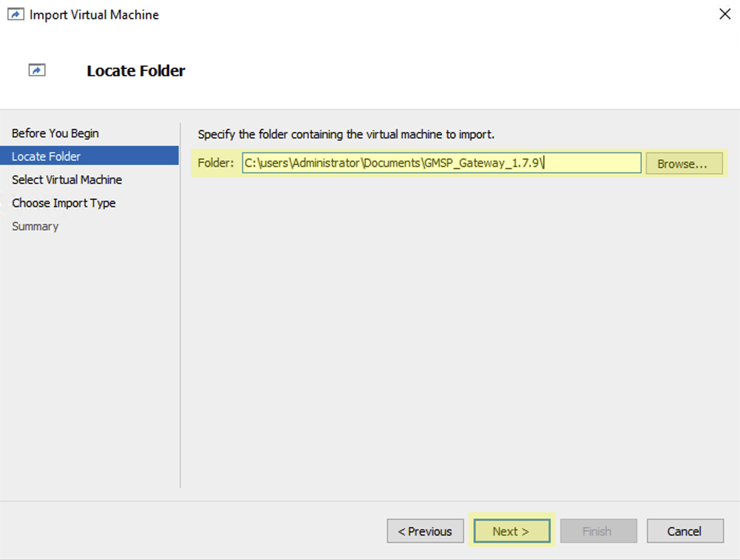Jump to the Select Virtual Machine step
The height and width of the screenshot is (560, 740).
click(67, 180)
